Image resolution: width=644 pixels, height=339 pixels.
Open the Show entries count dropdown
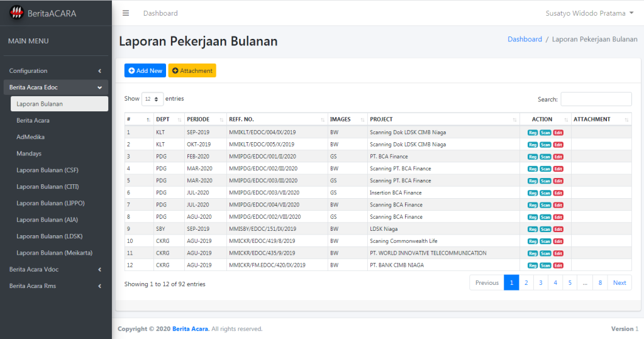coord(152,99)
